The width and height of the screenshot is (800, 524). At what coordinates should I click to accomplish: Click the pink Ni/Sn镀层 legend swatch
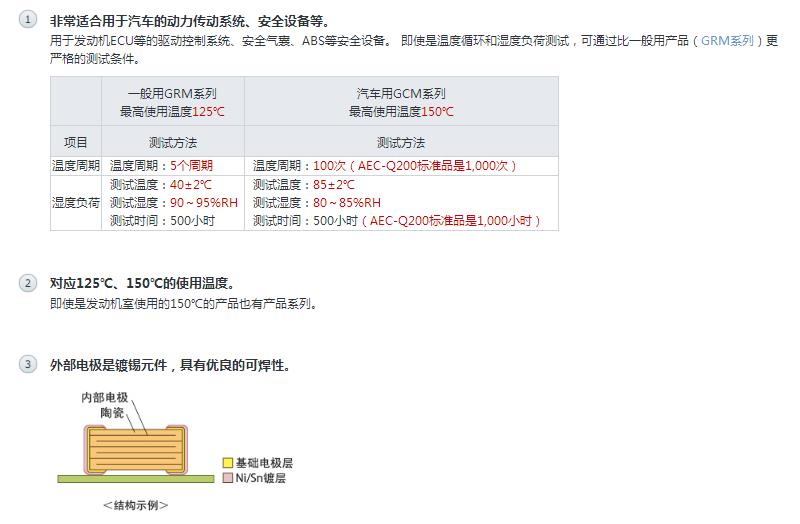point(228,478)
